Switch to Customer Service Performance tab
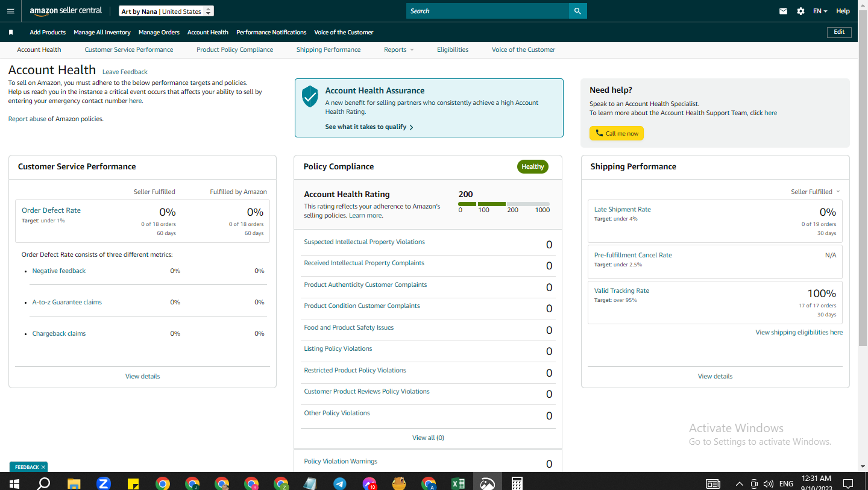 tap(129, 49)
